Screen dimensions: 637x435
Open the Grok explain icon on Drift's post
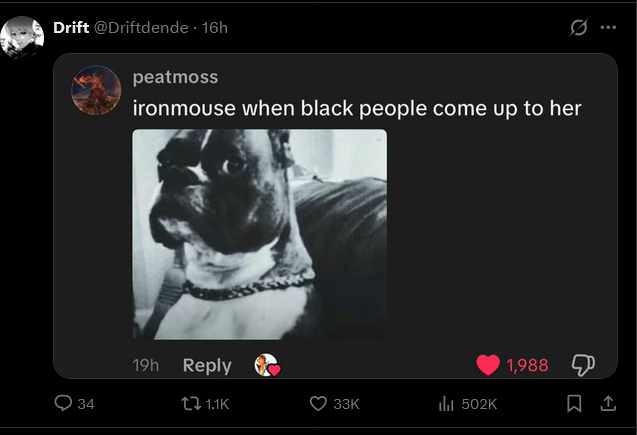click(x=578, y=28)
